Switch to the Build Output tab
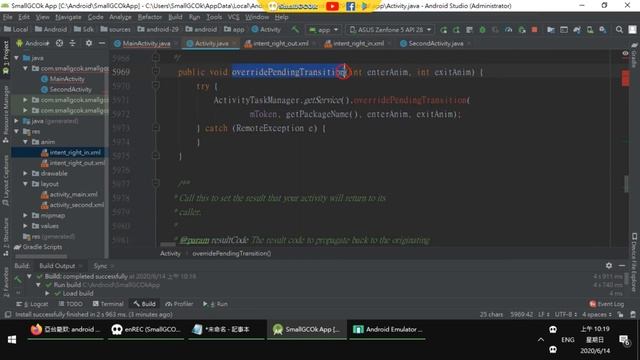The image size is (640, 360). [x=57, y=266]
